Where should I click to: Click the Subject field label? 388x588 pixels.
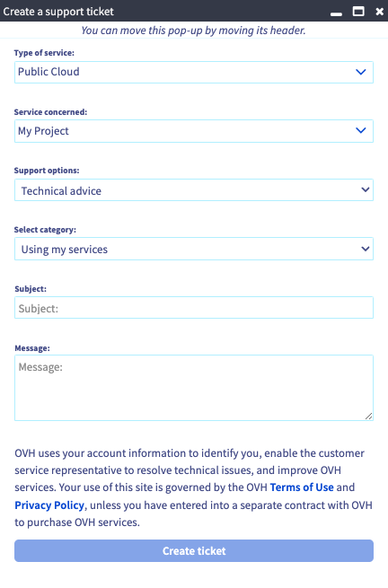31,289
